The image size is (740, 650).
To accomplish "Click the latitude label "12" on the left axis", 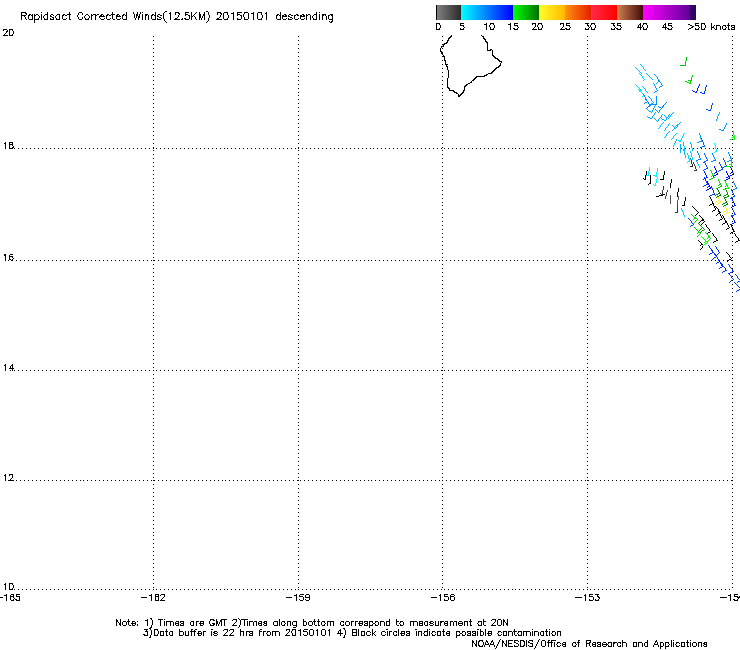I will click(x=8, y=478).
